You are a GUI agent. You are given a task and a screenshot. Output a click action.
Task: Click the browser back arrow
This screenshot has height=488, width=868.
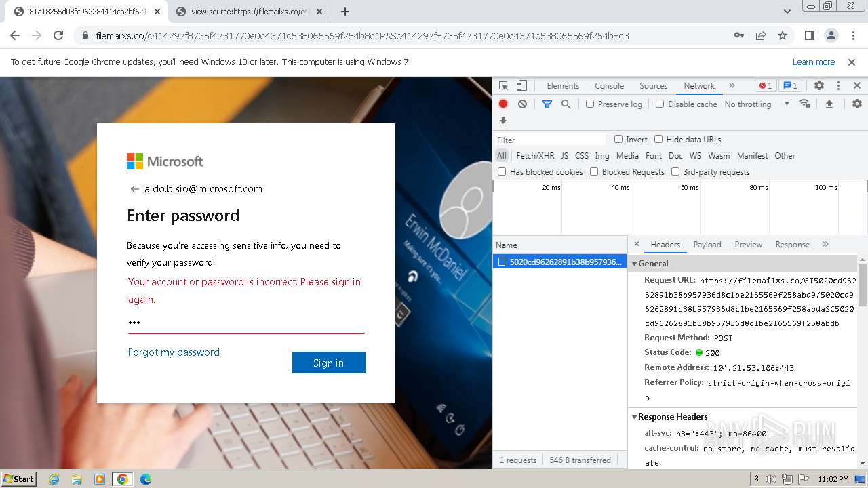click(x=15, y=35)
